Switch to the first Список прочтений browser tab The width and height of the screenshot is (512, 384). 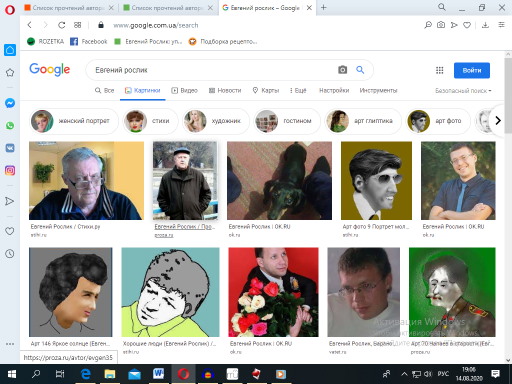[x=69, y=8]
